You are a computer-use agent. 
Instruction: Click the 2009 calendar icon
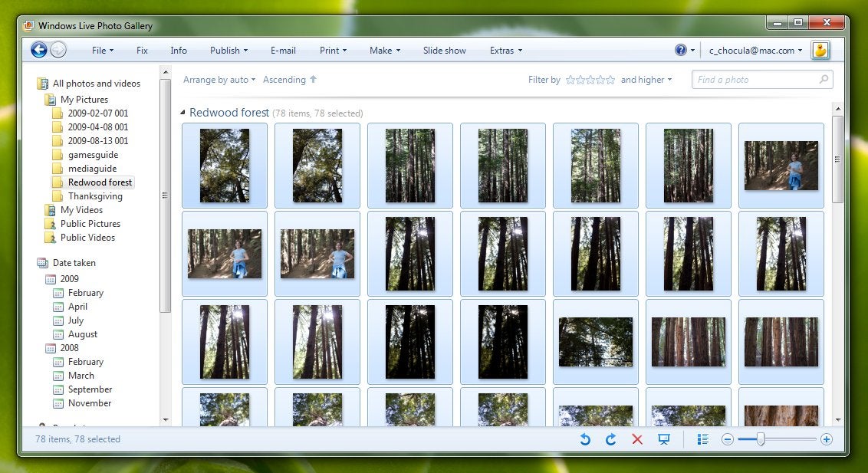(x=51, y=279)
